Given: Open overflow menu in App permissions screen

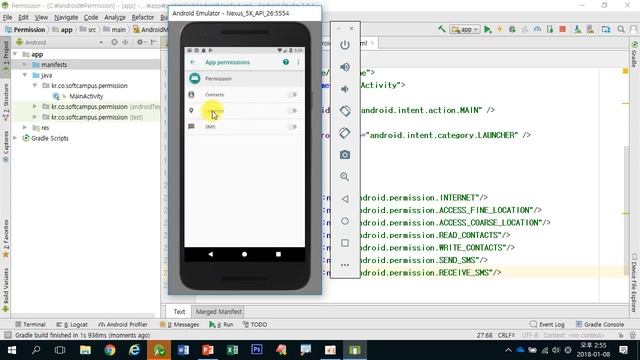Looking at the screenshot, I should [298, 62].
